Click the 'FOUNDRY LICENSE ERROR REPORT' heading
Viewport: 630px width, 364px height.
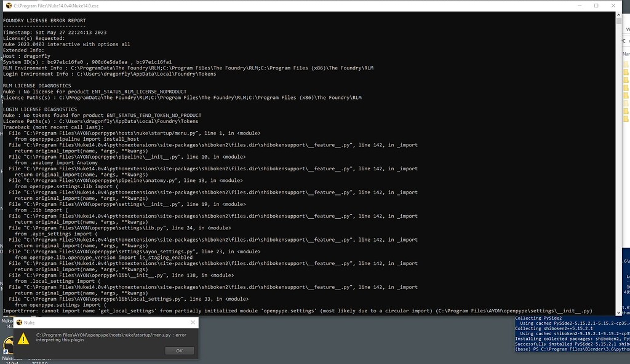coord(44,20)
